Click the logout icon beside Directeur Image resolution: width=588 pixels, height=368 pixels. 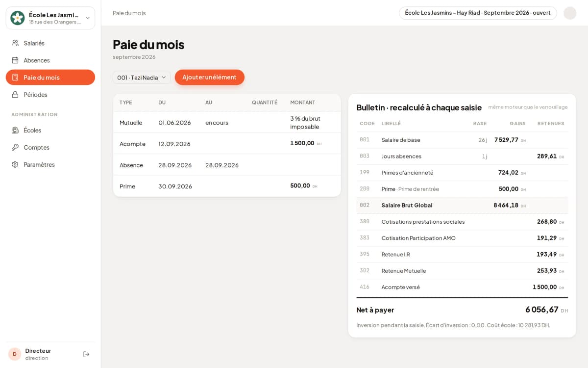point(86,354)
